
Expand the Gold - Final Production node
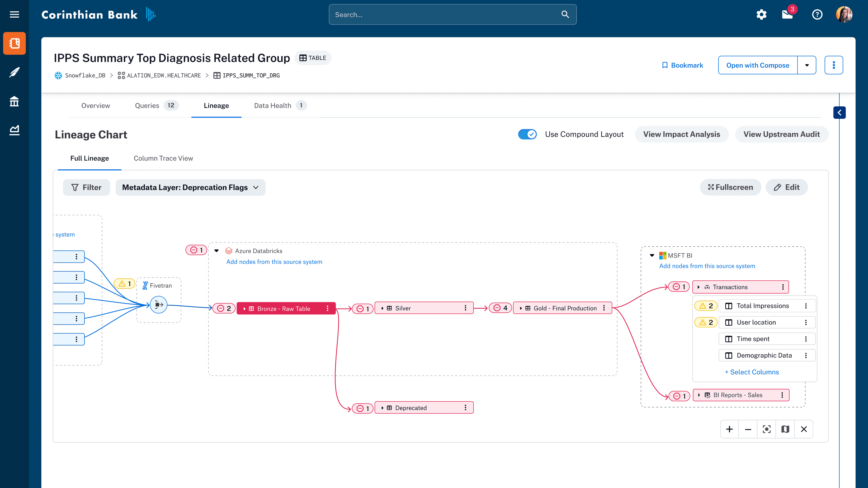[x=521, y=308]
